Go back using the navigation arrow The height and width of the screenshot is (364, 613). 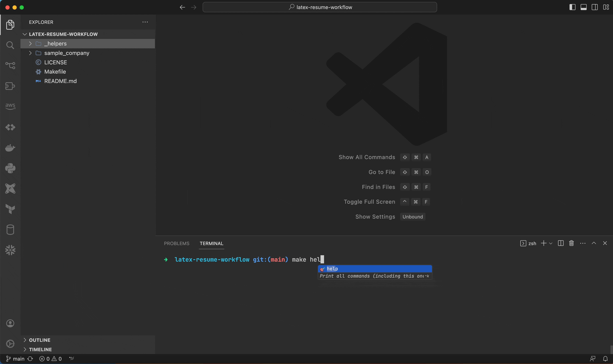click(x=182, y=7)
